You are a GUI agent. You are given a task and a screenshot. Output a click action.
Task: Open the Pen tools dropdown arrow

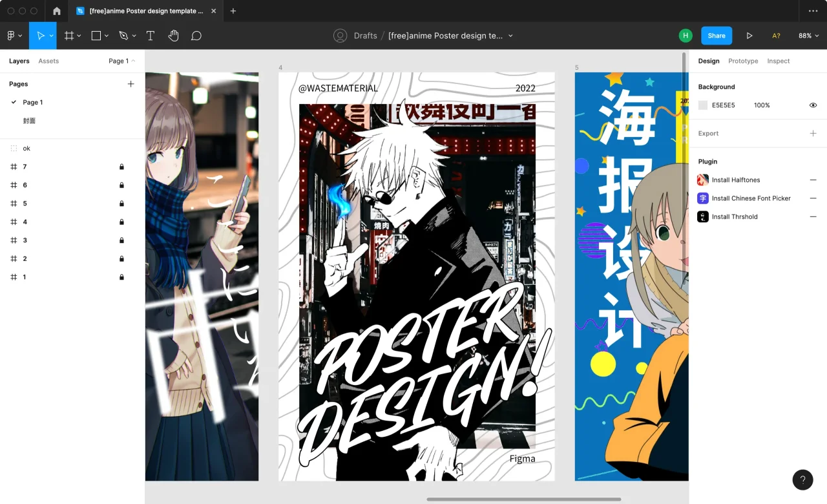click(x=134, y=36)
